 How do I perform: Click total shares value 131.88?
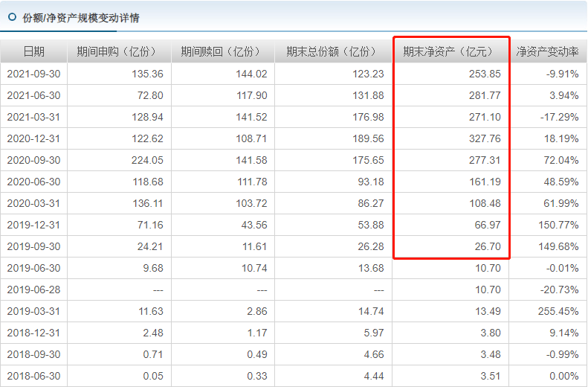point(368,95)
